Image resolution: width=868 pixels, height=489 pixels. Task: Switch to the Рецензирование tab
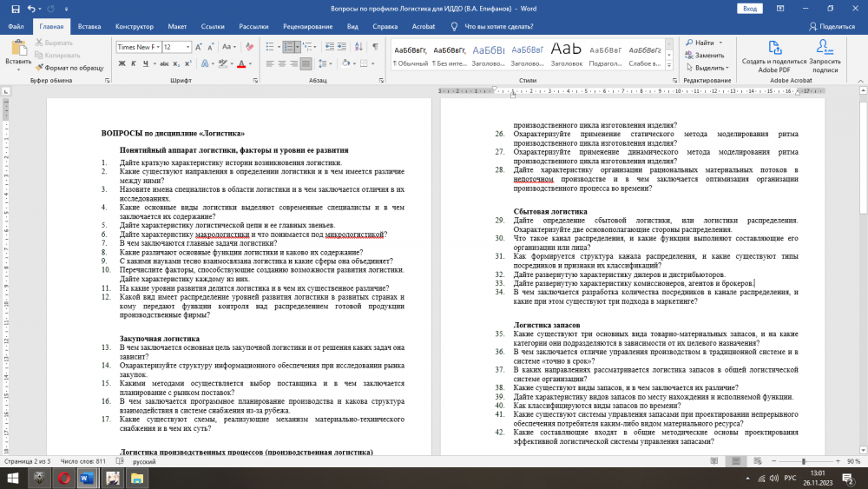pyautogui.click(x=306, y=27)
